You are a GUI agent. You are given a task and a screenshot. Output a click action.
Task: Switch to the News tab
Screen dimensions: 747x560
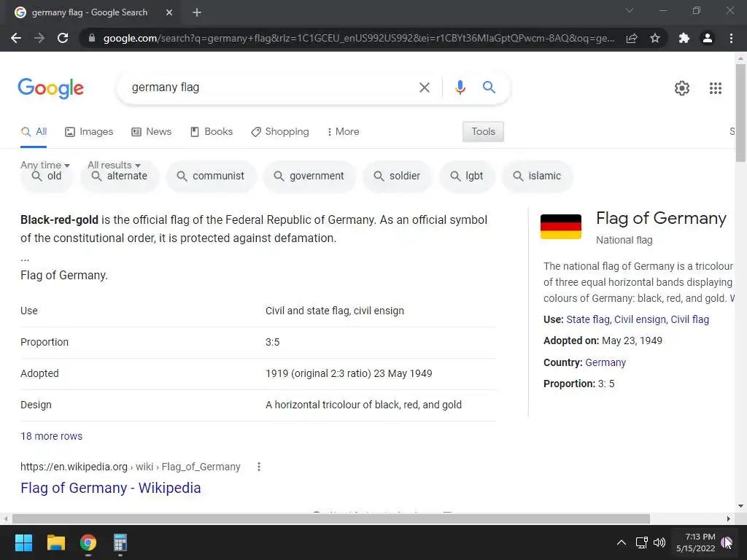pyautogui.click(x=152, y=132)
